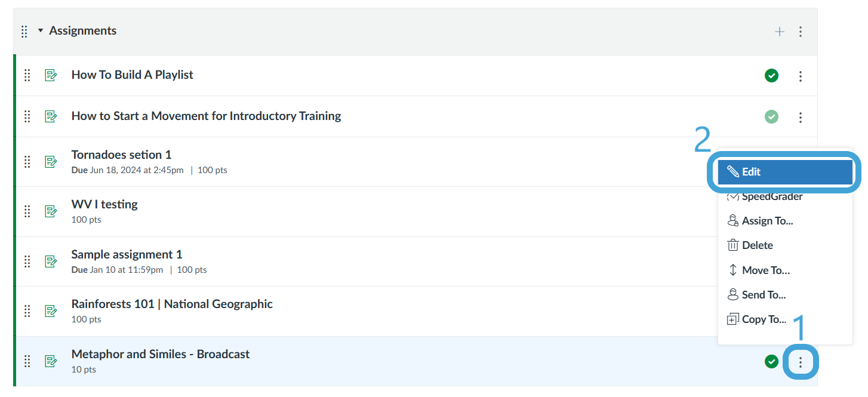Image resolution: width=868 pixels, height=397 pixels.
Task: Open the Tornadoes setion 1 assignment
Action: 121,154
